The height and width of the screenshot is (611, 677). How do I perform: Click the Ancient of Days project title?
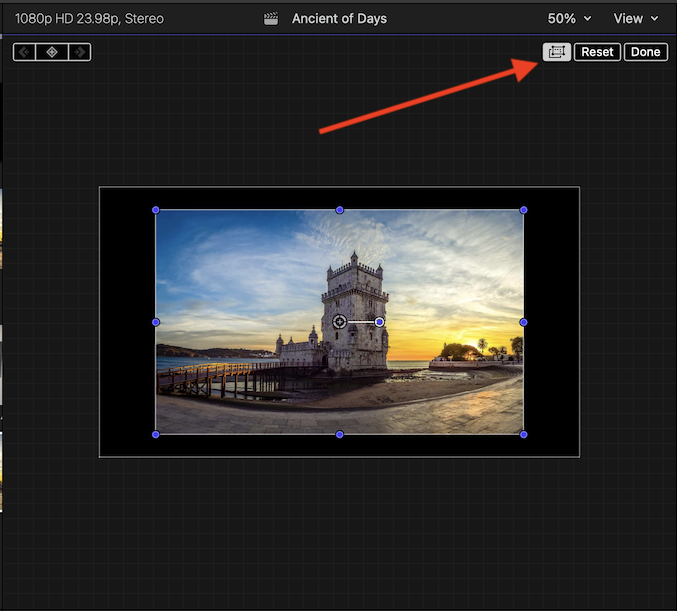pos(339,19)
